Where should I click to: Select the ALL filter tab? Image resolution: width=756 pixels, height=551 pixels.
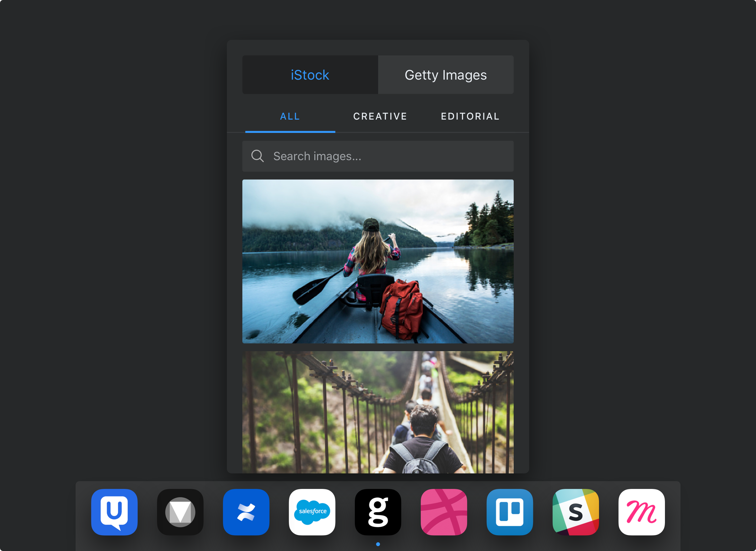pos(290,116)
